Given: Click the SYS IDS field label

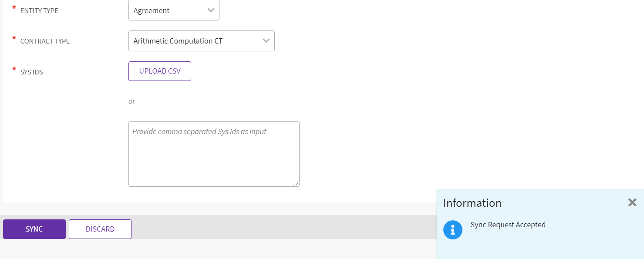Looking at the screenshot, I should pos(32,72).
